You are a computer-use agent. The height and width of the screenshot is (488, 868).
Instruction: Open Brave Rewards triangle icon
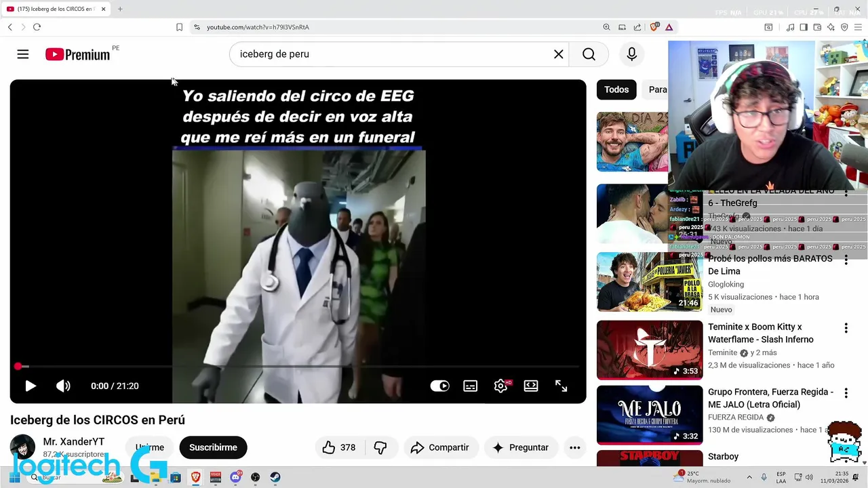point(669,27)
